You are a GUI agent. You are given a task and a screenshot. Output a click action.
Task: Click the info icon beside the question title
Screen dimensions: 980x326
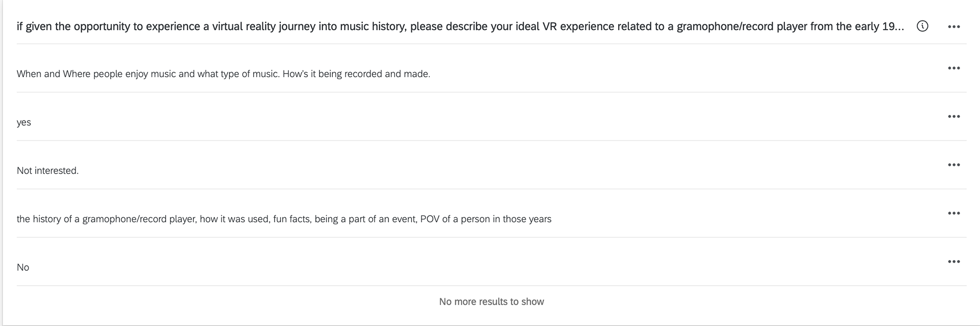tap(922, 26)
